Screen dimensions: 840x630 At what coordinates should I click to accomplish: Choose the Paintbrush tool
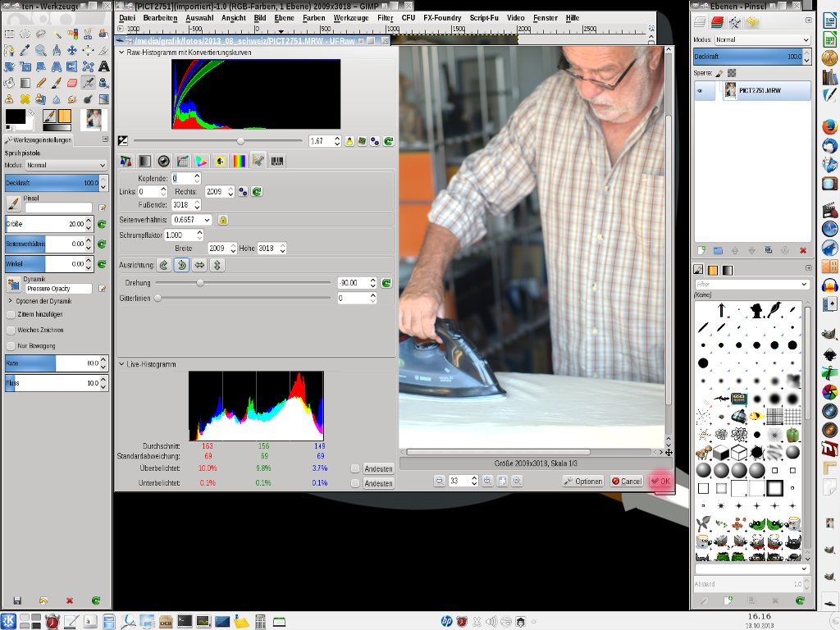[x=57, y=83]
